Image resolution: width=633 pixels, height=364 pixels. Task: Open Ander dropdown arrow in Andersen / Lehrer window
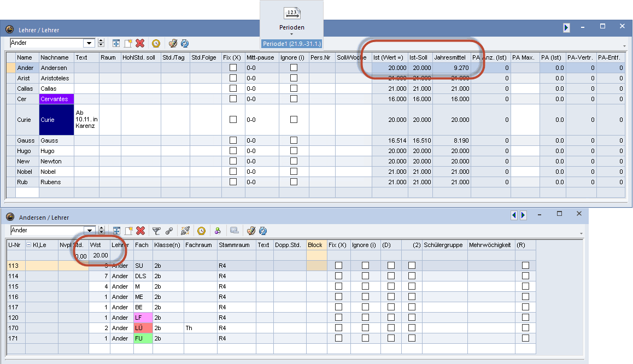pyautogui.click(x=90, y=231)
